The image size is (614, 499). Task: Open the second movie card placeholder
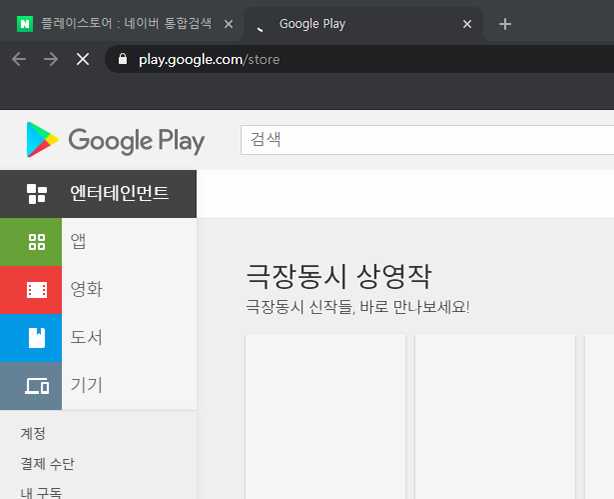495,416
